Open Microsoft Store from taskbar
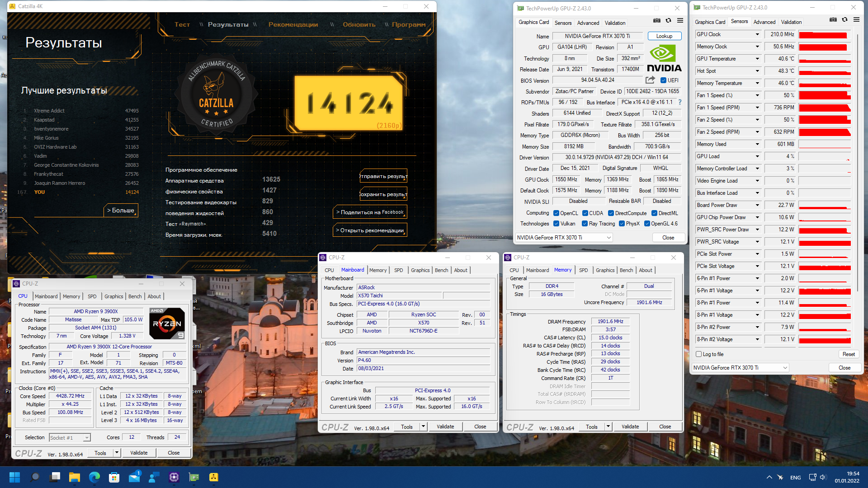The image size is (868, 488). (114, 477)
